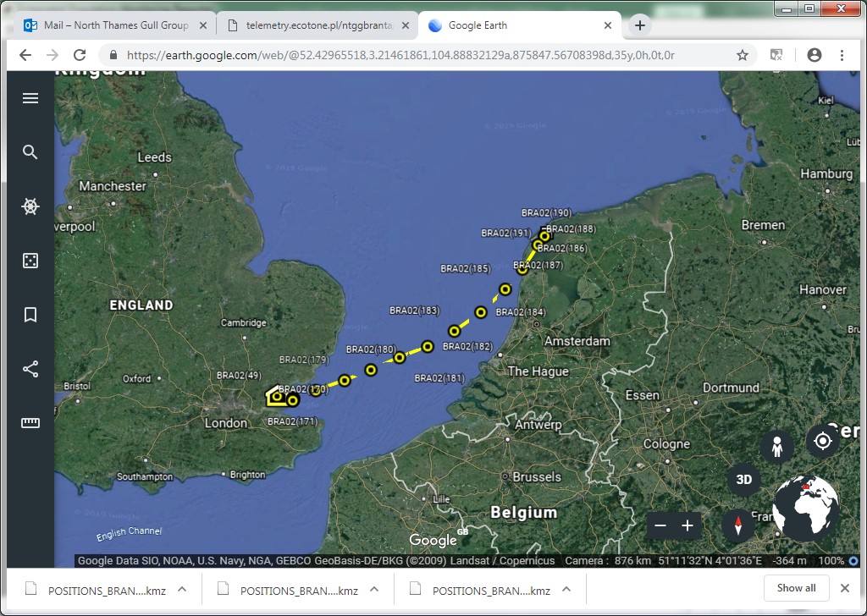The image size is (867, 616).
Task: Click the Amsterdam city label
Action: 577,342
